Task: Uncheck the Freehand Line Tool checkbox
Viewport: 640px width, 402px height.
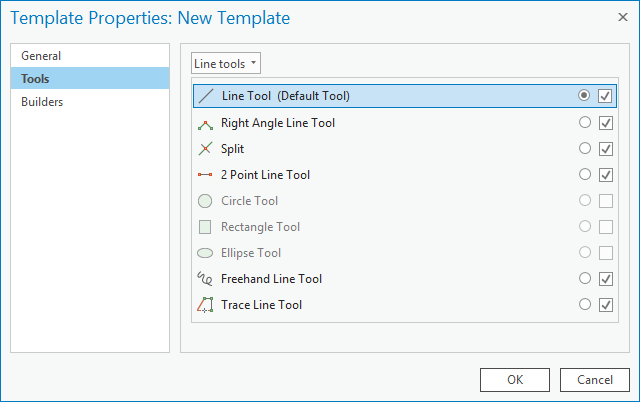Action: [605, 279]
